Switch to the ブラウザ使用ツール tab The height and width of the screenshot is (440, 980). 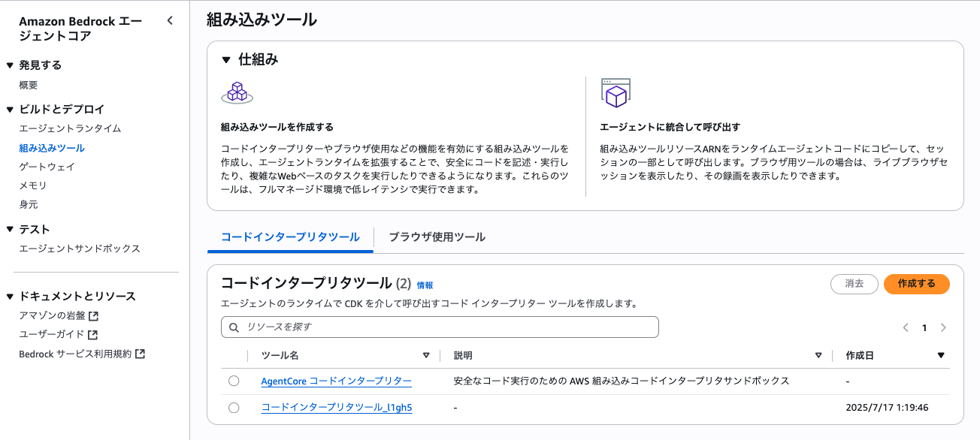(437, 237)
